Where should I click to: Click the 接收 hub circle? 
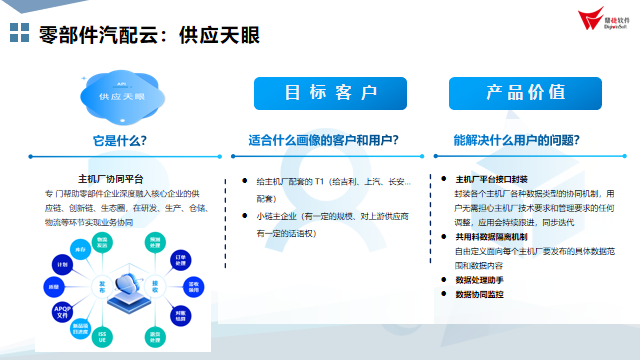tap(155, 287)
